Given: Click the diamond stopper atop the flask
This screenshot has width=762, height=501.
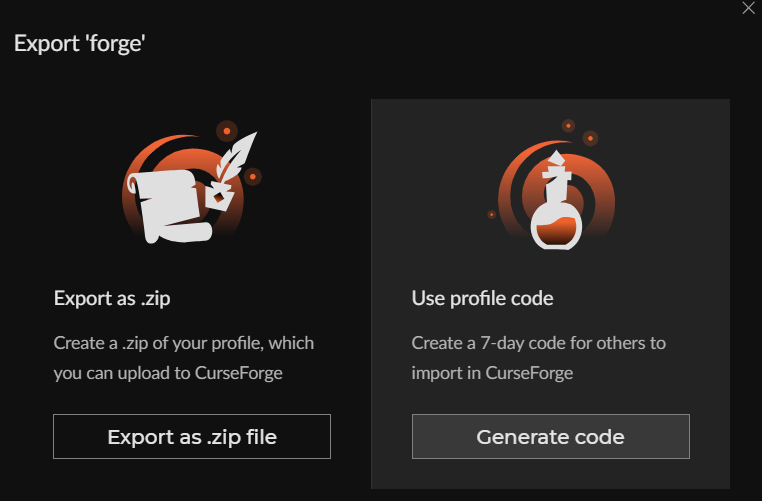Looking at the screenshot, I should (x=556, y=158).
